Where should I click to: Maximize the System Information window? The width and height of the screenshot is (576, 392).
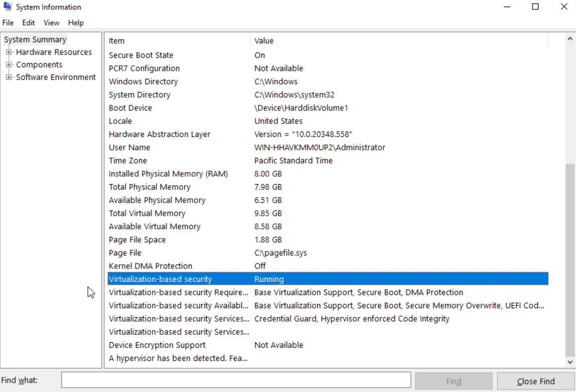click(x=535, y=7)
